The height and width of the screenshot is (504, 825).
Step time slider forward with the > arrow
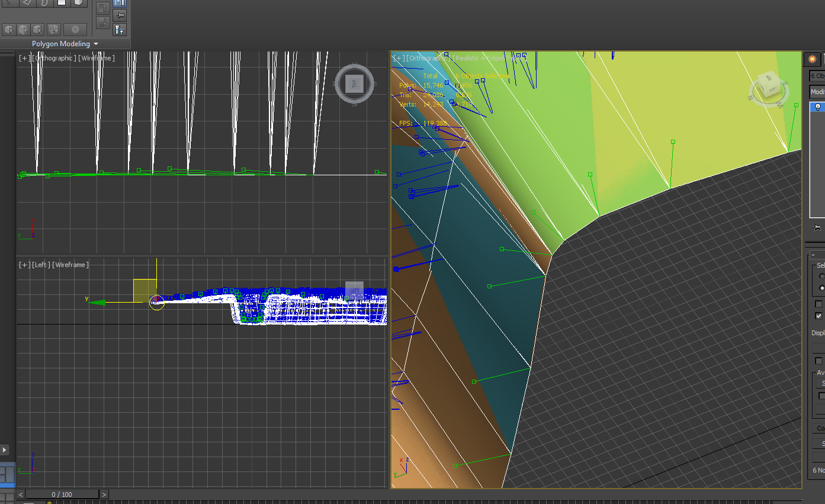point(104,494)
